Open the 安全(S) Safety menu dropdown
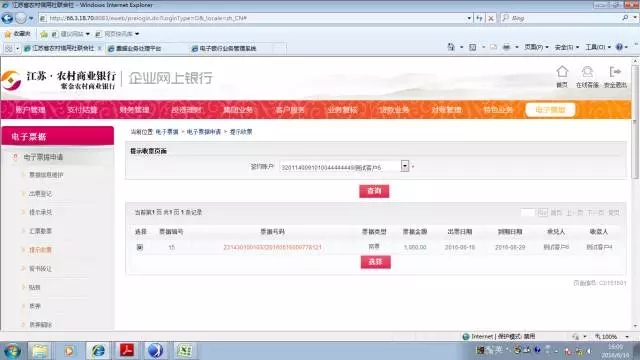This screenshot has height=360, width=640. pos(567,47)
